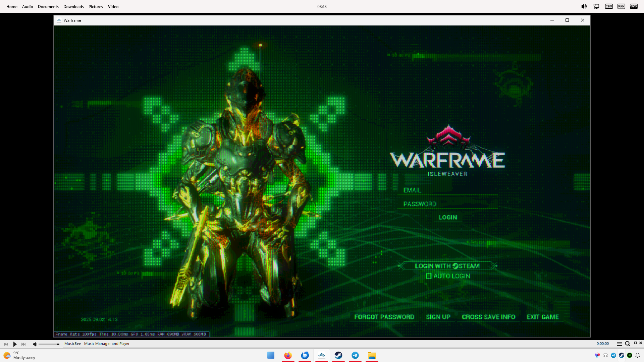The width and height of the screenshot is (644, 362).
Task: Click the CPU usage indicator icon
Action: point(609,6)
